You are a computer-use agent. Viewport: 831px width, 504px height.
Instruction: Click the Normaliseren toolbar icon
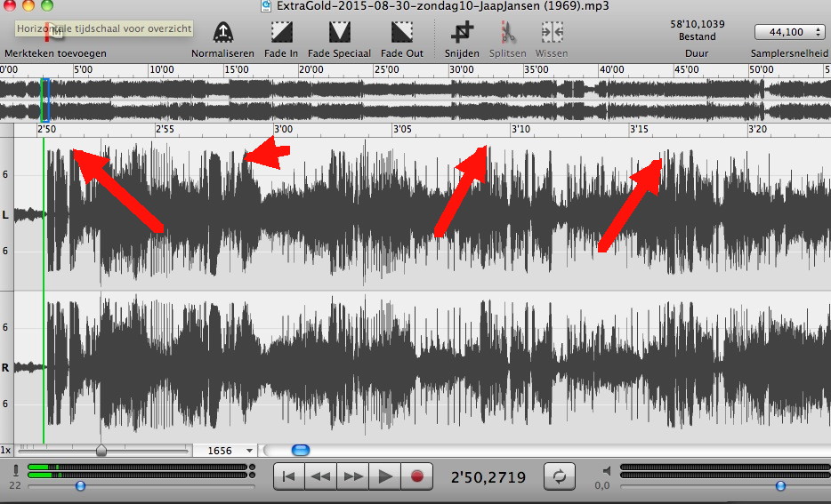[x=222, y=33]
